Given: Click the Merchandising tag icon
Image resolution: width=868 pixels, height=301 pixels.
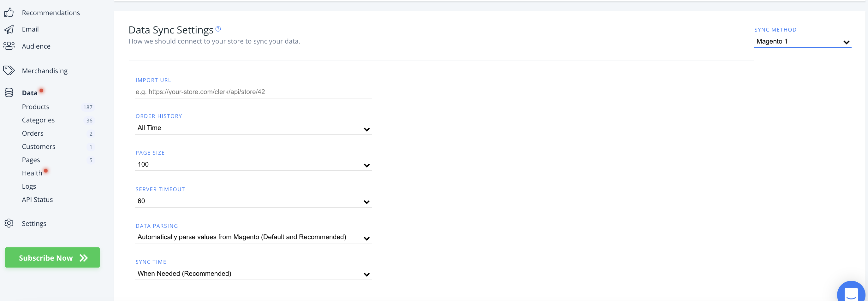Looking at the screenshot, I should point(9,70).
